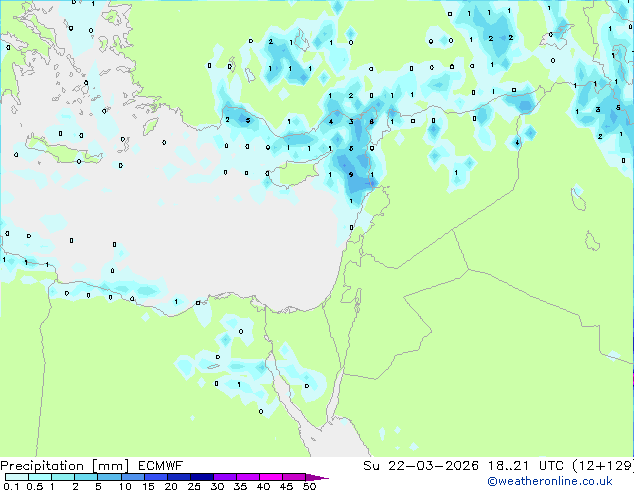Select the 2–5 mm legend color swatch
This screenshot has width=634, height=490.
point(86,477)
